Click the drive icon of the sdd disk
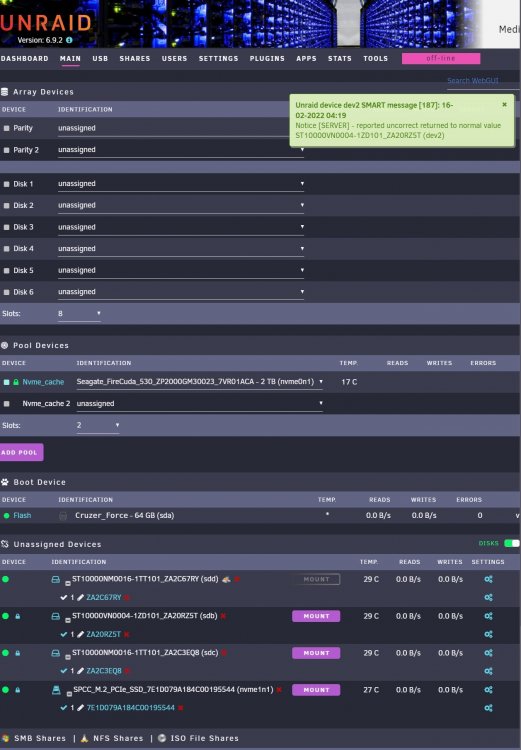521x750 pixels. click(x=55, y=579)
